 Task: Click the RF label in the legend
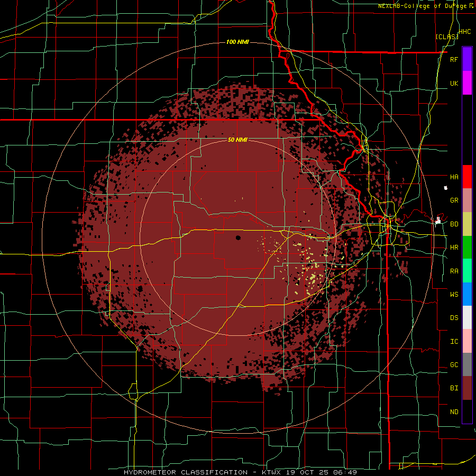coord(454,59)
